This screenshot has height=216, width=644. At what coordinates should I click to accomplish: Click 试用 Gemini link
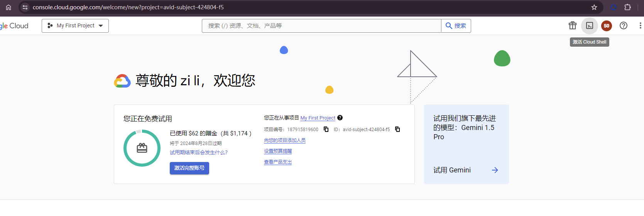(x=452, y=170)
